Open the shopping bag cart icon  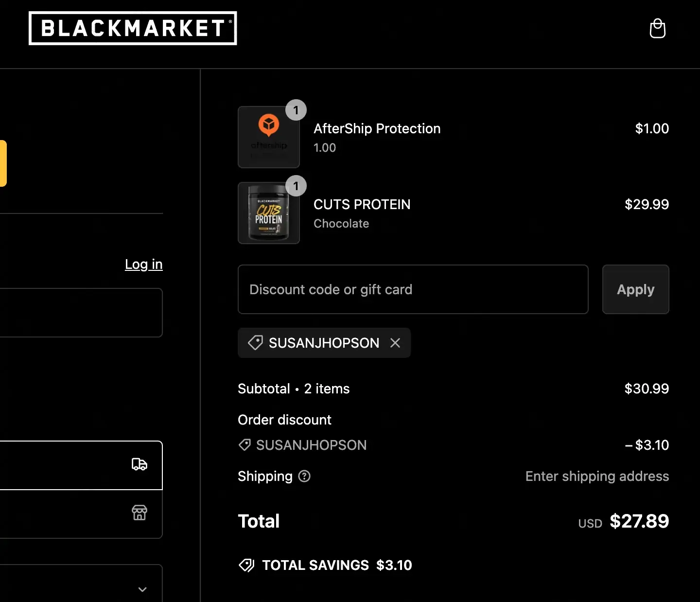[x=657, y=28]
